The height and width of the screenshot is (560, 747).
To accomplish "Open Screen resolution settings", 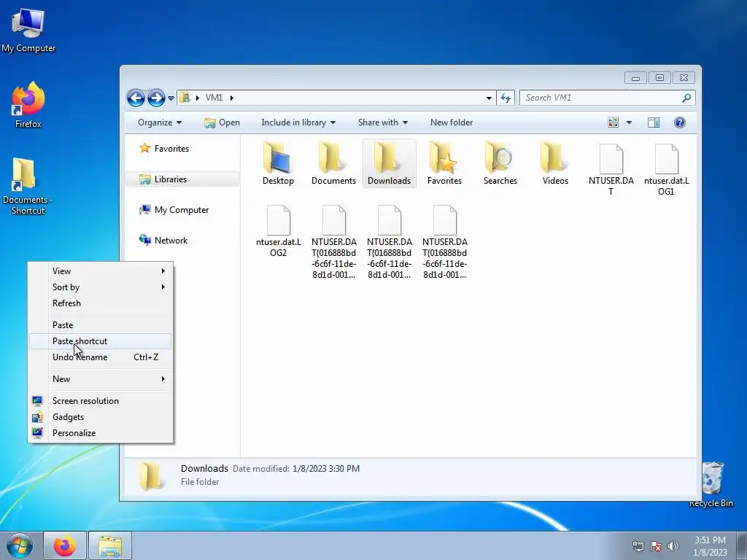I will click(x=101, y=401).
